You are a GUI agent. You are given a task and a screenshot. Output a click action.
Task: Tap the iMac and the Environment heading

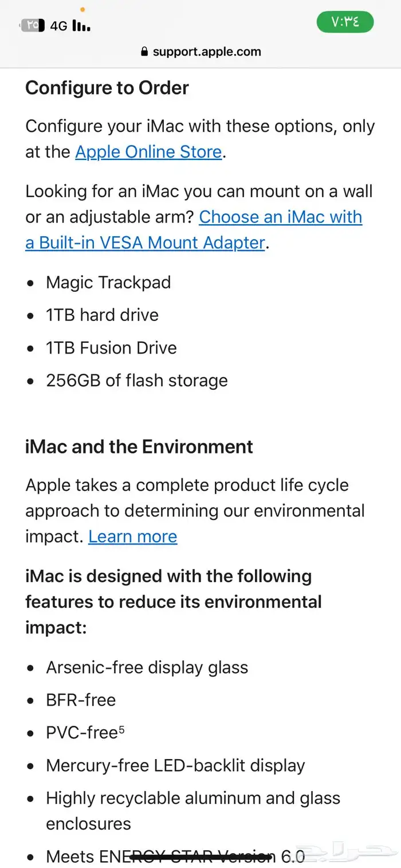[139, 447]
